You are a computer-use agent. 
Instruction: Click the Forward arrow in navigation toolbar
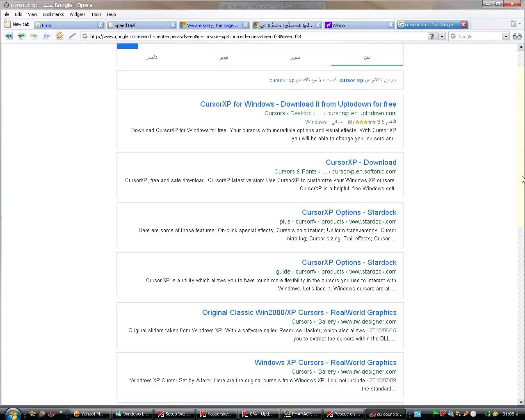click(x=34, y=36)
